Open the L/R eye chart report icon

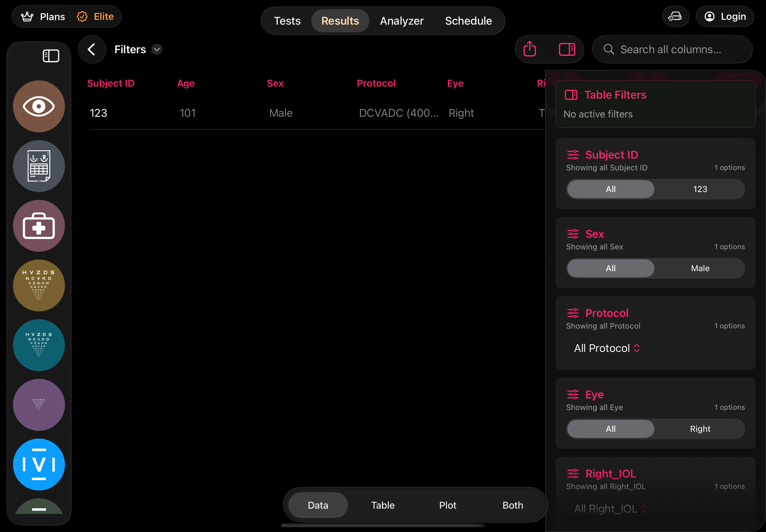(x=39, y=166)
